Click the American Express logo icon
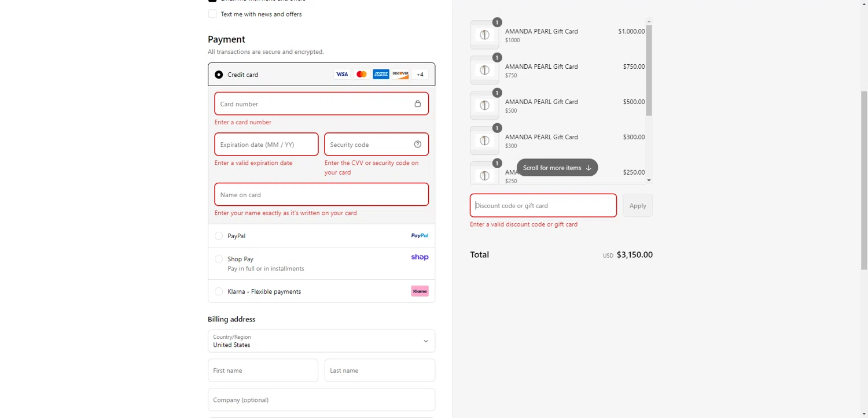The image size is (868, 418). click(x=381, y=75)
